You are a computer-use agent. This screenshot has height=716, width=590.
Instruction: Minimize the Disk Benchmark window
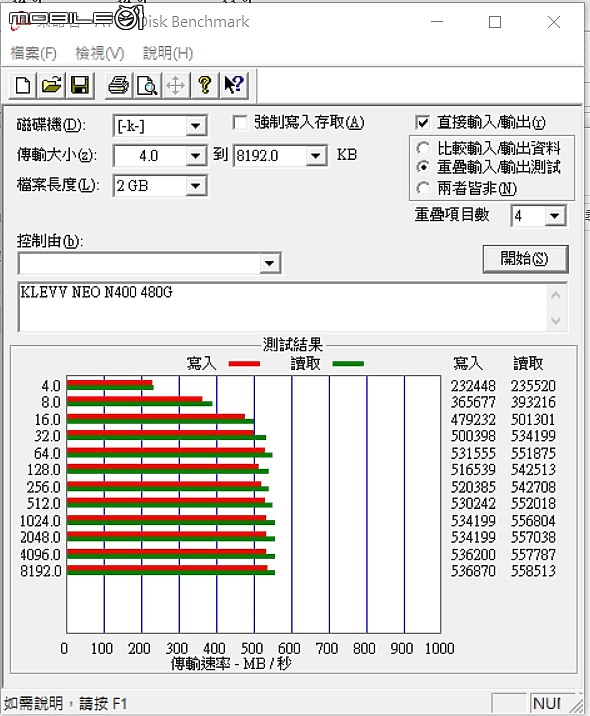tap(437, 22)
